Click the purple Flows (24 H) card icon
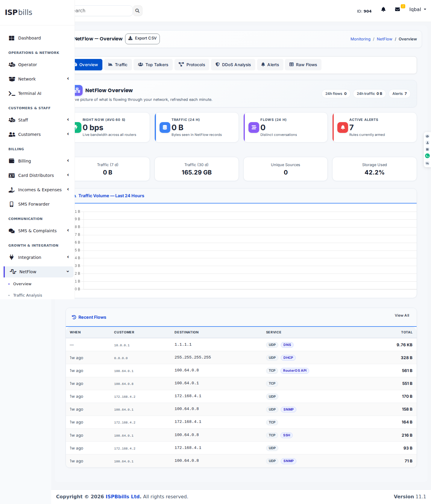 [254, 127]
